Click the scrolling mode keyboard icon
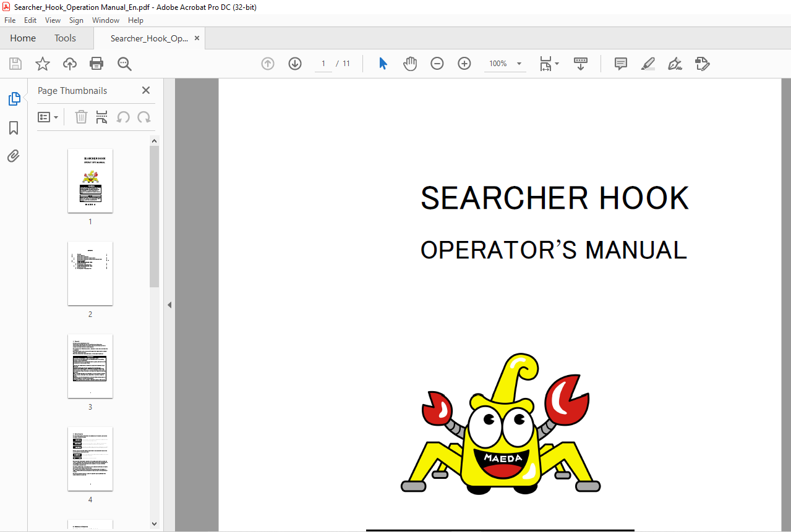 [x=581, y=64]
